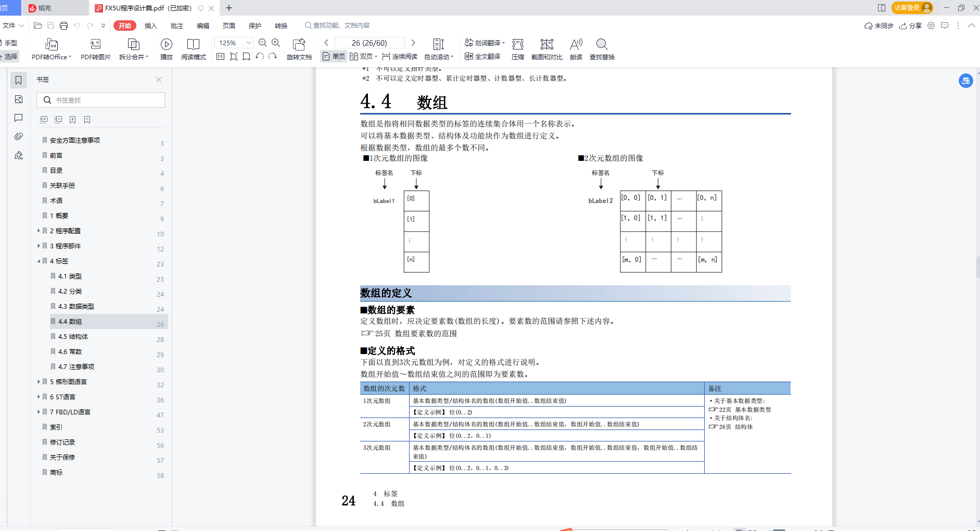The image size is (980, 531).
Task: Start 朗读 read aloud tool
Action: (576, 45)
